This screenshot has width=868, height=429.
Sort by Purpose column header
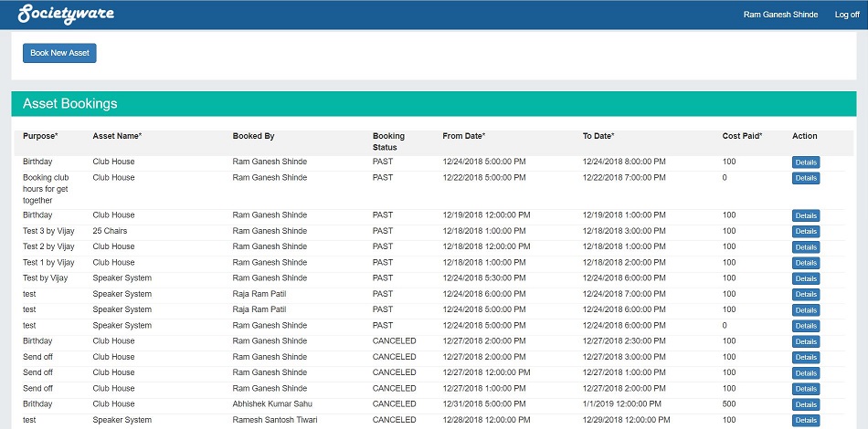point(40,136)
